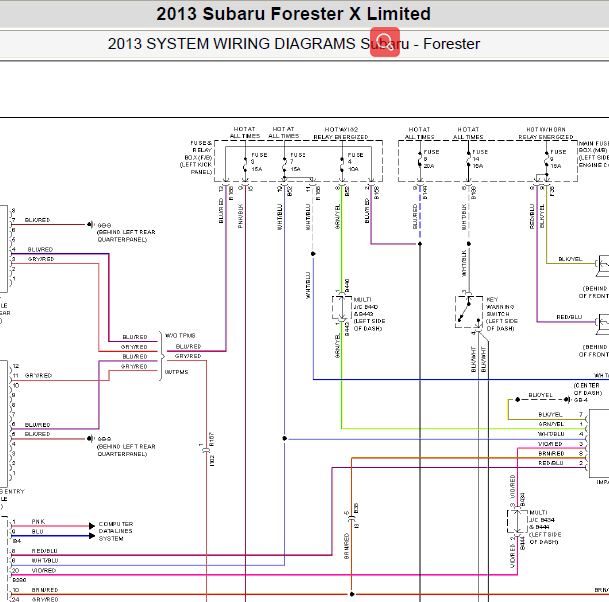The width and height of the screenshot is (609, 602).
Task: Click the 'GRY/RED' label at pin 24
Action: [x=45, y=599]
